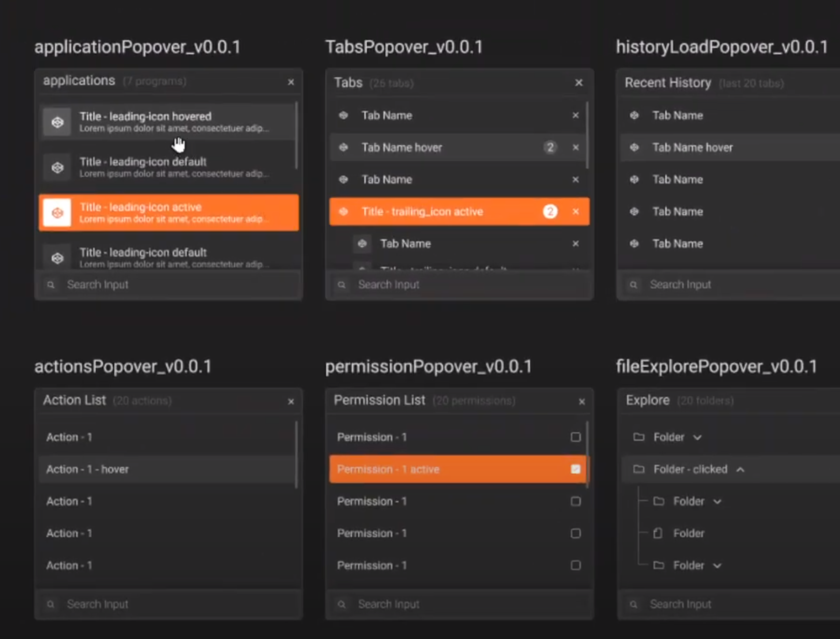Close the applications popover with its X
Image resolution: width=840 pixels, height=639 pixels.
291,82
